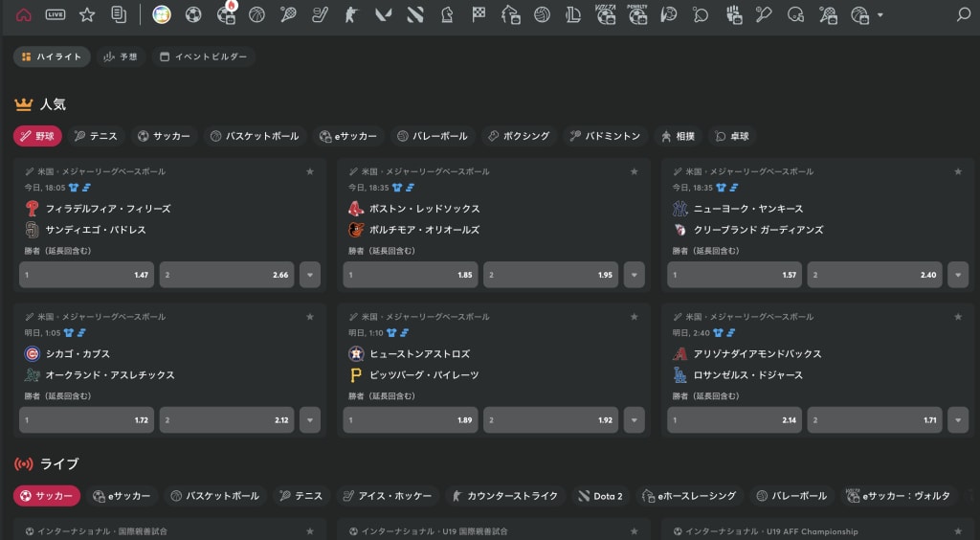Screen dimensions: 980x540
Task: Switch to the ハイライト tab
Action: [x=52, y=56]
